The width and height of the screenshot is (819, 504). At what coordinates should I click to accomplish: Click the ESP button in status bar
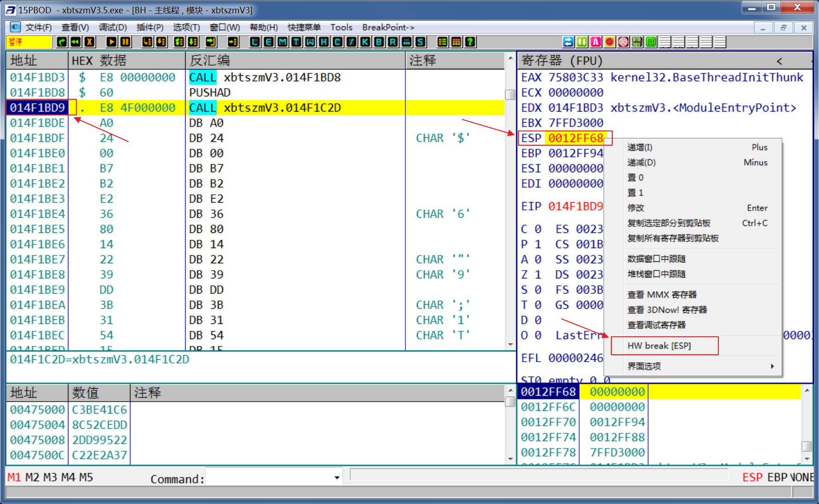(x=752, y=477)
